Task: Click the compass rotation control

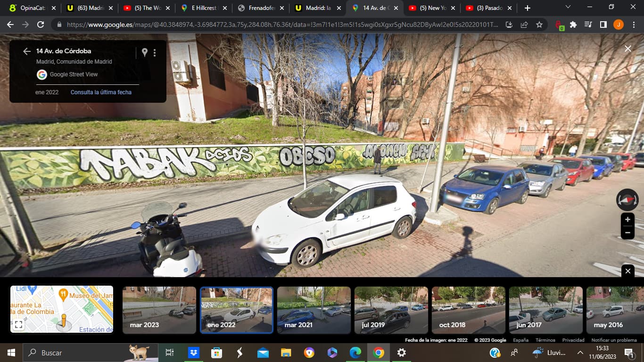Action: pyautogui.click(x=627, y=200)
